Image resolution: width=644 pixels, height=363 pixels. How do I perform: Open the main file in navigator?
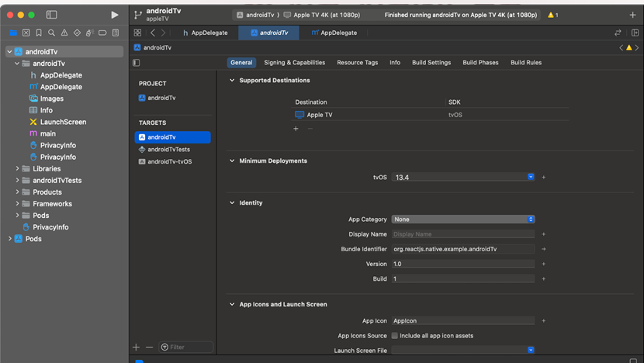[47, 133]
